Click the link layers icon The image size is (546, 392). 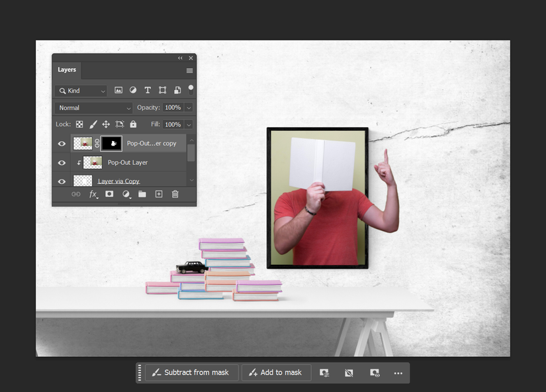click(76, 194)
